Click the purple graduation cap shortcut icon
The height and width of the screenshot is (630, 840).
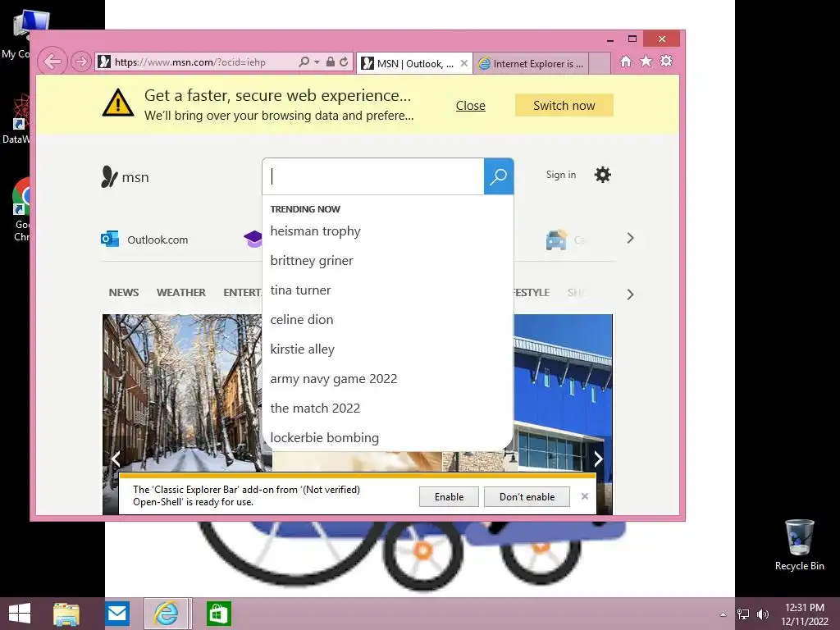(x=253, y=239)
